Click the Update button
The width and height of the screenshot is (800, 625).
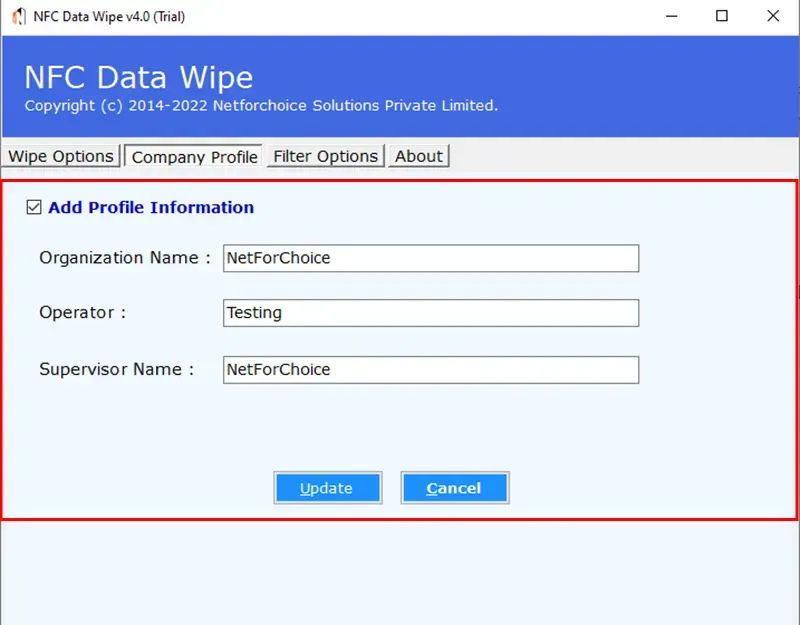[x=328, y=488]
